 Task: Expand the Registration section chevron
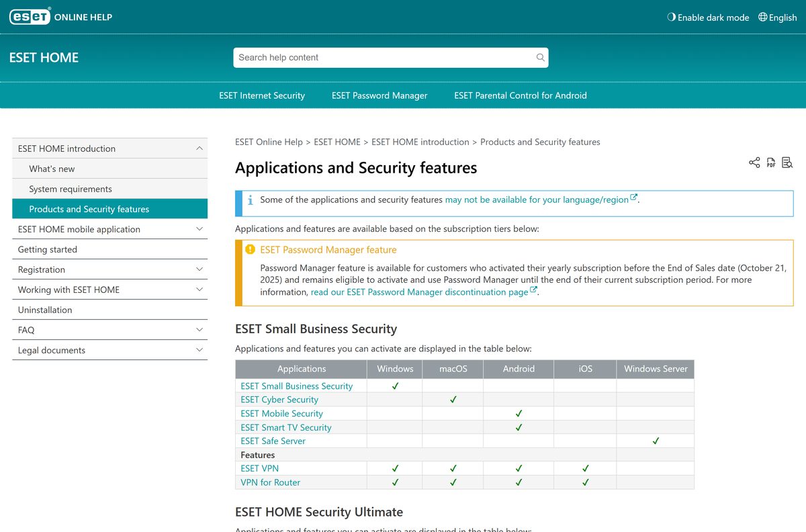[x=199, y=269]
